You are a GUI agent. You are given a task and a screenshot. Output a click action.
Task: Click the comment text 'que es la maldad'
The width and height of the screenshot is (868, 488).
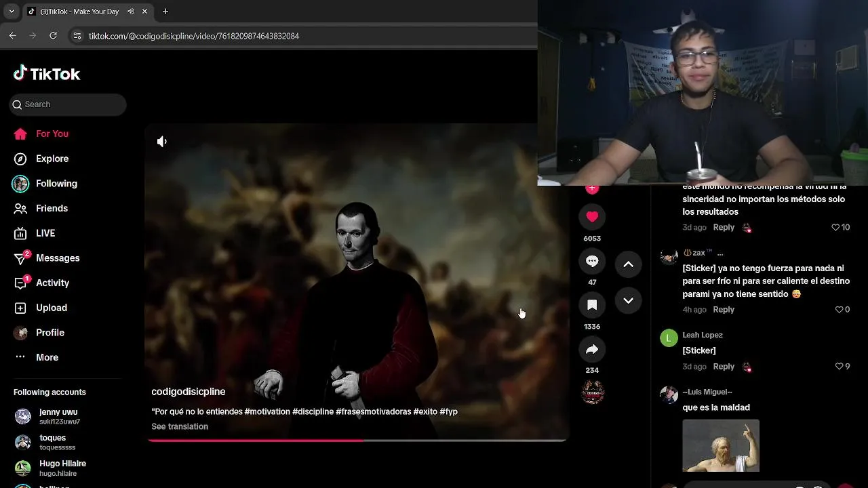pyautogui.click(x=716, y=407)
